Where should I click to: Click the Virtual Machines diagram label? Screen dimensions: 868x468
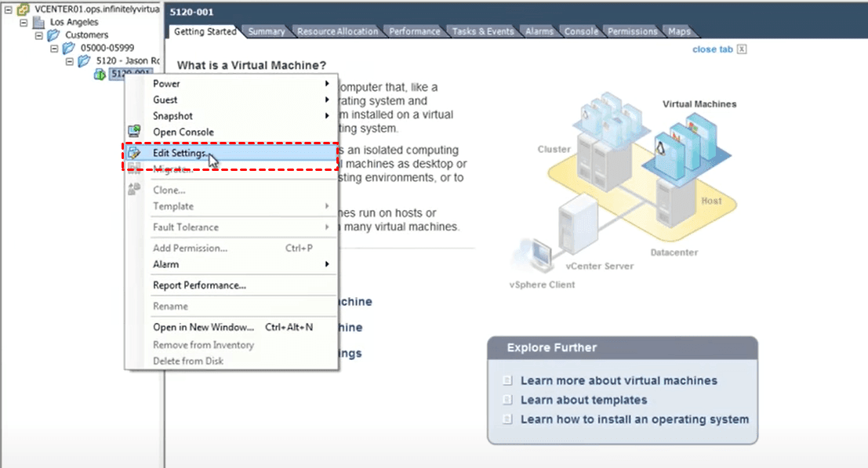(699, 104)
